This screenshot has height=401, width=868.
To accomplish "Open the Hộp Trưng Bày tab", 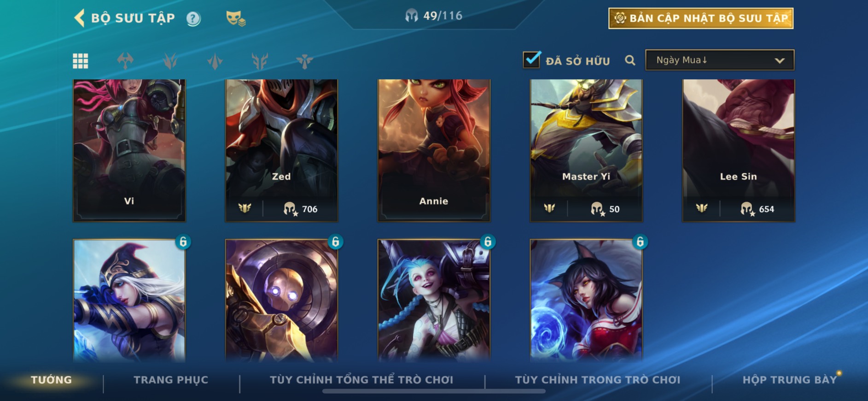I will coord(789,380).
